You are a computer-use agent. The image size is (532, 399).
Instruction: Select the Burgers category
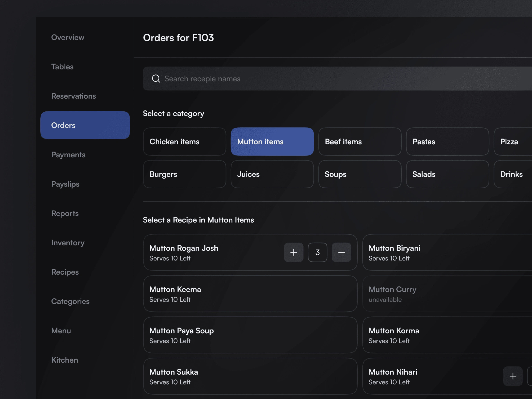(x=184, y=174)
